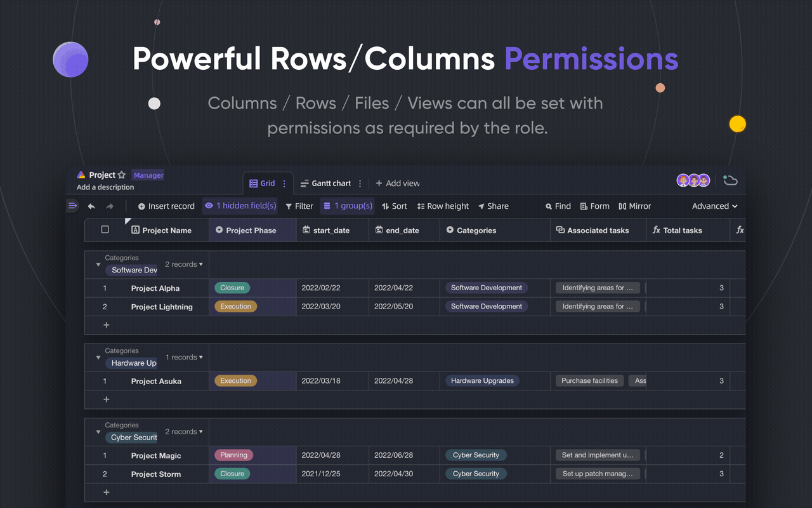Star the Project datasheet as favorite

tap(122, 175)
